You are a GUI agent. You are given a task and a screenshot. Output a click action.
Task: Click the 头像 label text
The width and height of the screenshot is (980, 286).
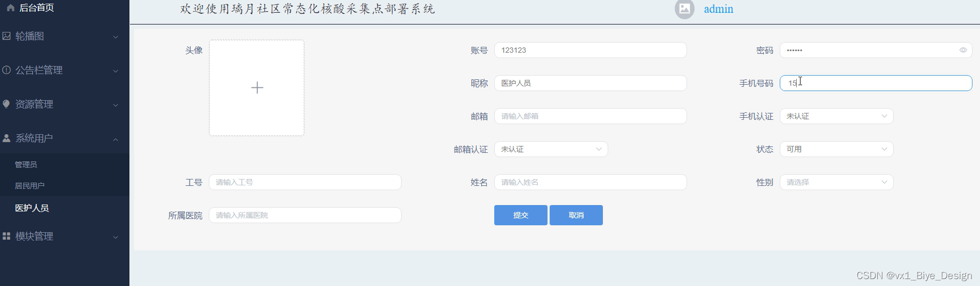tap(194, 50)
